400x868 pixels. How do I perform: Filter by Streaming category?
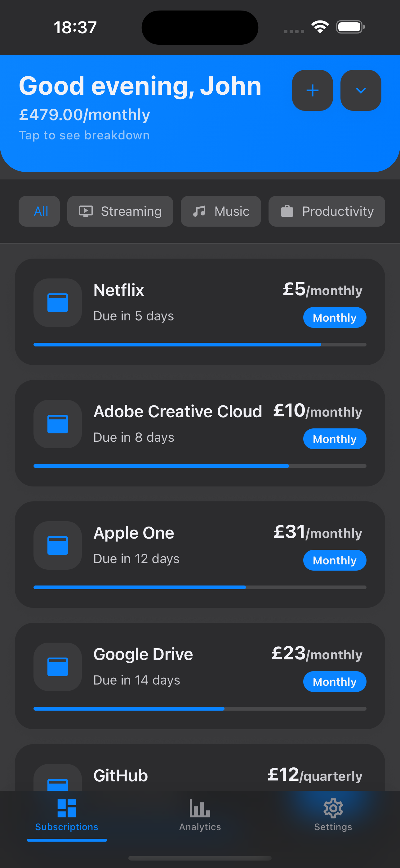click(120, 211)
